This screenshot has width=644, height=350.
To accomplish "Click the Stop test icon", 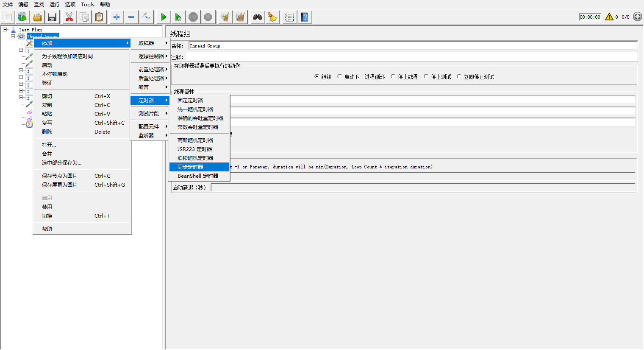I will coord(193,17).
